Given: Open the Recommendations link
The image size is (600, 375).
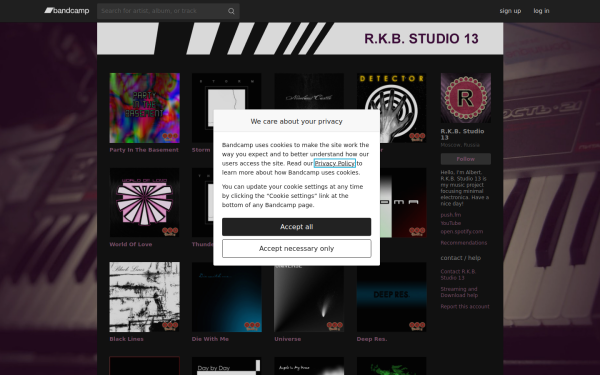Looking at the screenshot, I should tap(463, 243).
